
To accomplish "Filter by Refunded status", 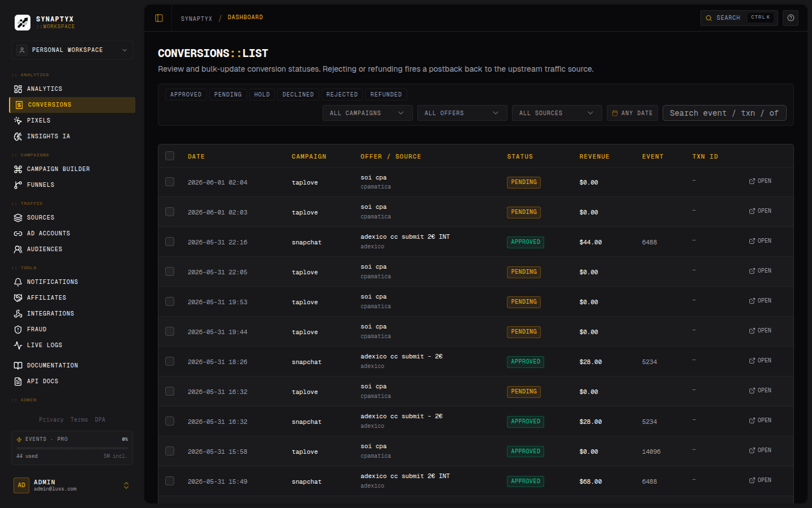I will coord(386,95).
